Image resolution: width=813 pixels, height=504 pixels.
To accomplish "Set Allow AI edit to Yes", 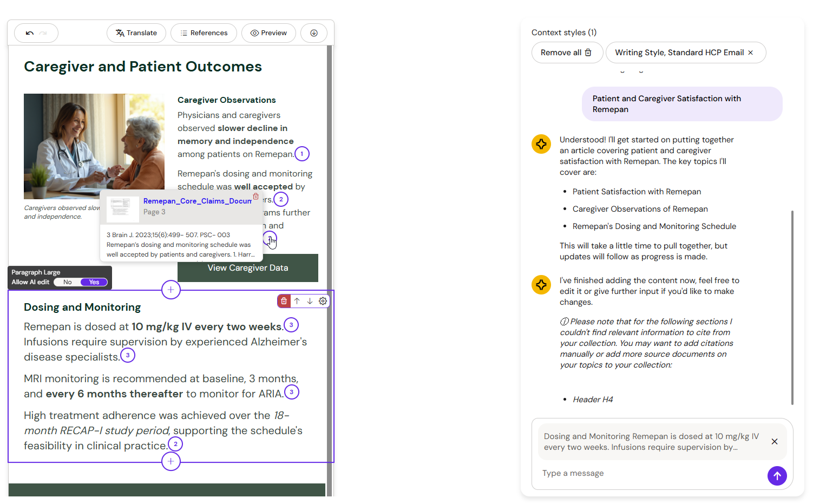I will click(94, 282).
